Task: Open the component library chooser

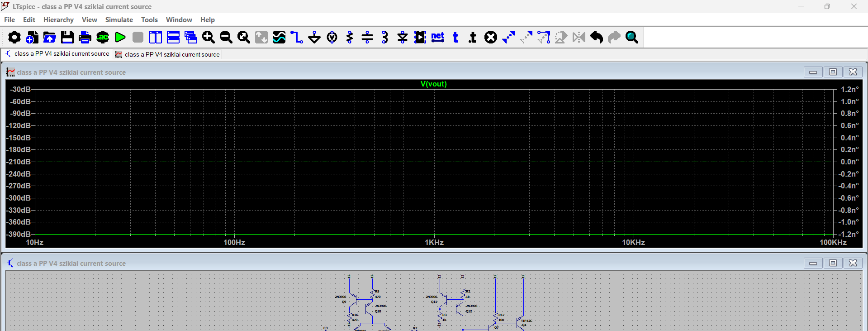Action: 420,37
